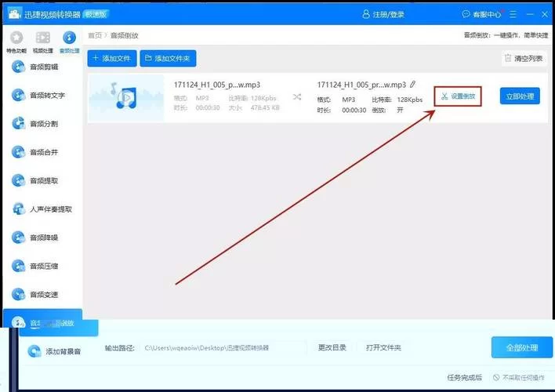This screenshot has width=555, height=392.
Task: Click the 全部处理 button
Action: pos(522,347)
